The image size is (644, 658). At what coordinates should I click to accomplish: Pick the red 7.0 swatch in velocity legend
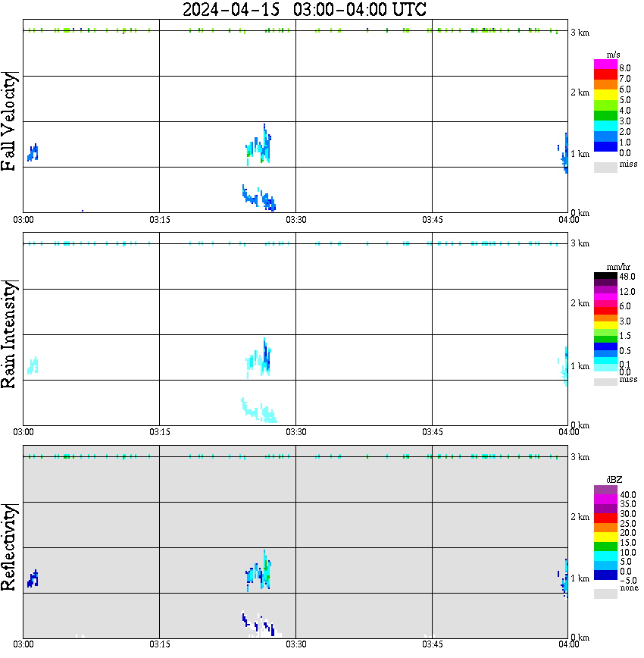605,74
